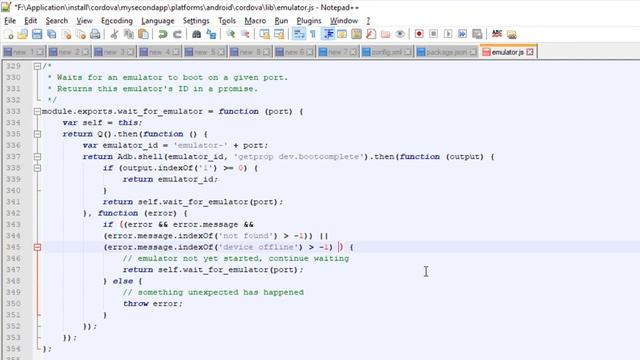Click the Close All toolbar icon
This screenshot has height=360, width=640.
80,34
